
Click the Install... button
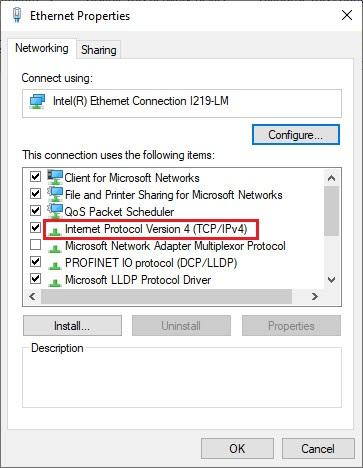pyautogui.click(x=72, y=326)
